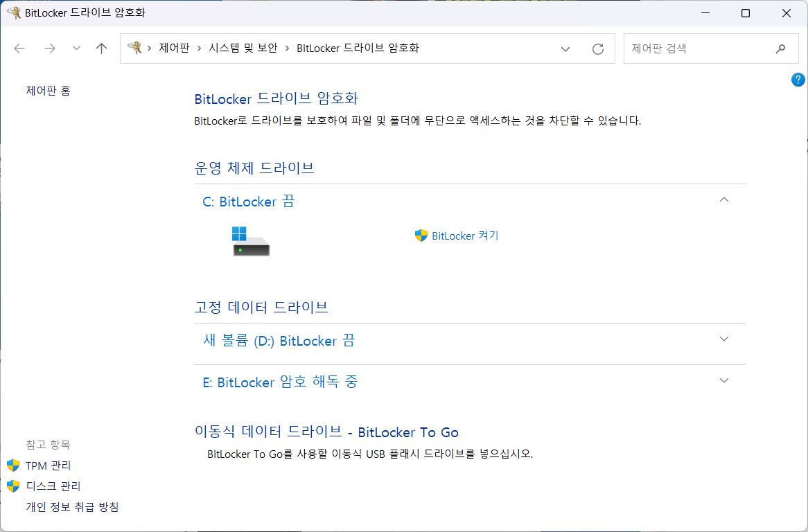This screenshot has height=532, width=808.
Task: Select 시스템 및 보안 in the breadcrumb
Action: [x=243, y=48]
